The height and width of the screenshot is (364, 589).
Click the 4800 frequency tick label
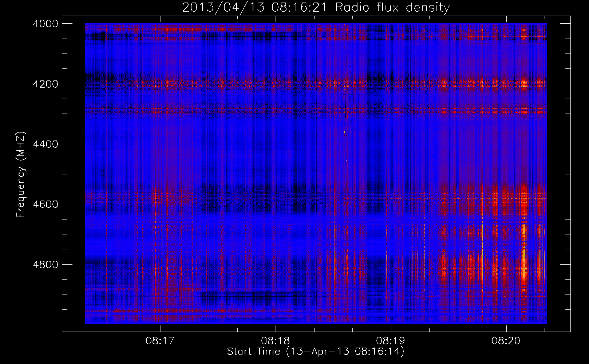pyautogui.click(x=46, y=265)
